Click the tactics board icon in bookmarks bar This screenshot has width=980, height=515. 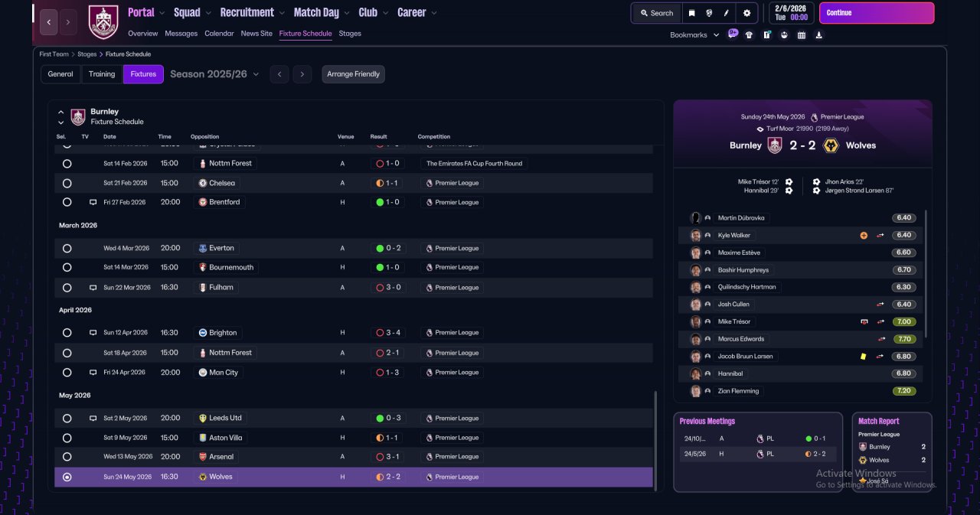[x=766, y=34]
